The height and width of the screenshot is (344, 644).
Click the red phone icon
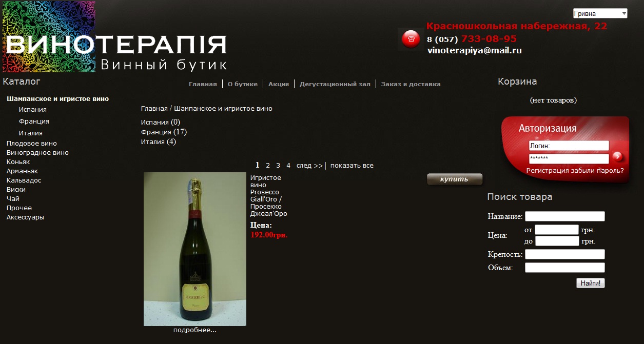point(410,38)
